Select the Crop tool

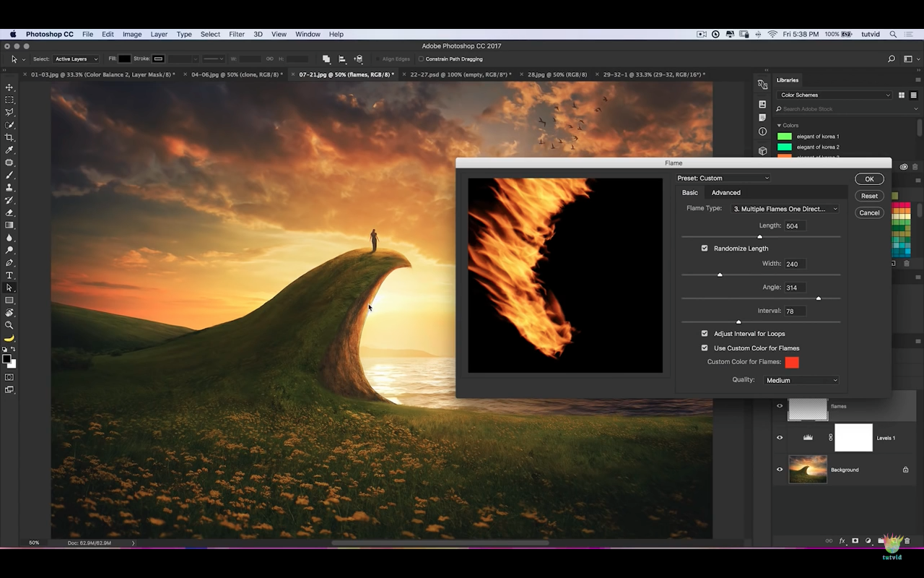tap(9, 137)
